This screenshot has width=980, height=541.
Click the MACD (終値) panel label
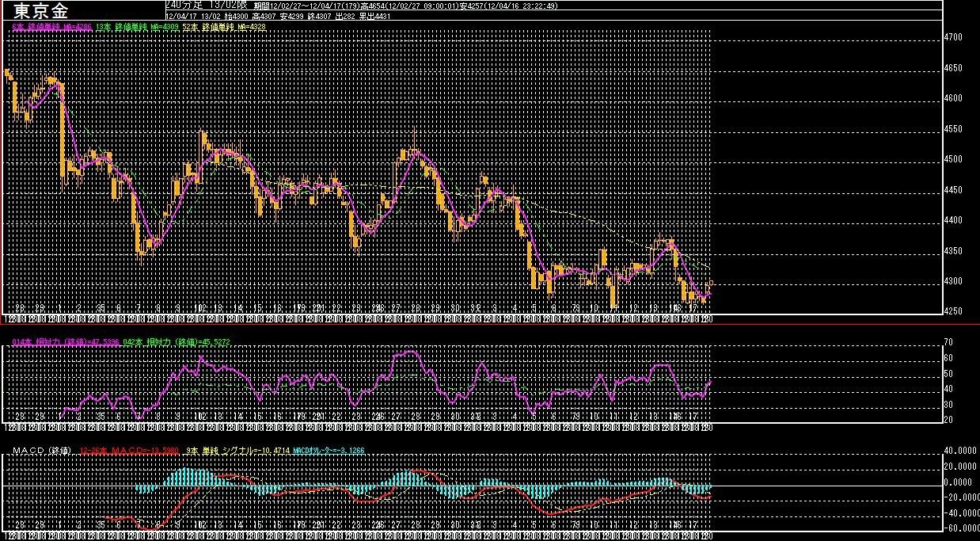click(x=42, y=451)
